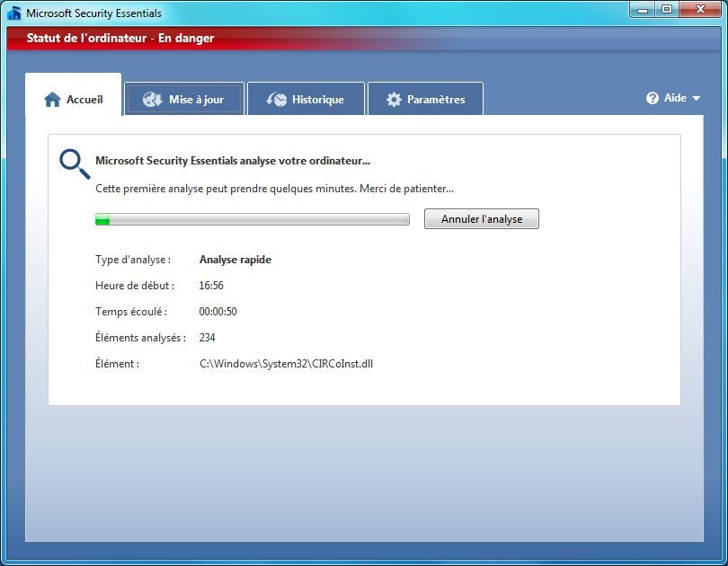Expand the Aide dropdown arrow
Viewport: 728px width, 566px height.
(696, 99)
